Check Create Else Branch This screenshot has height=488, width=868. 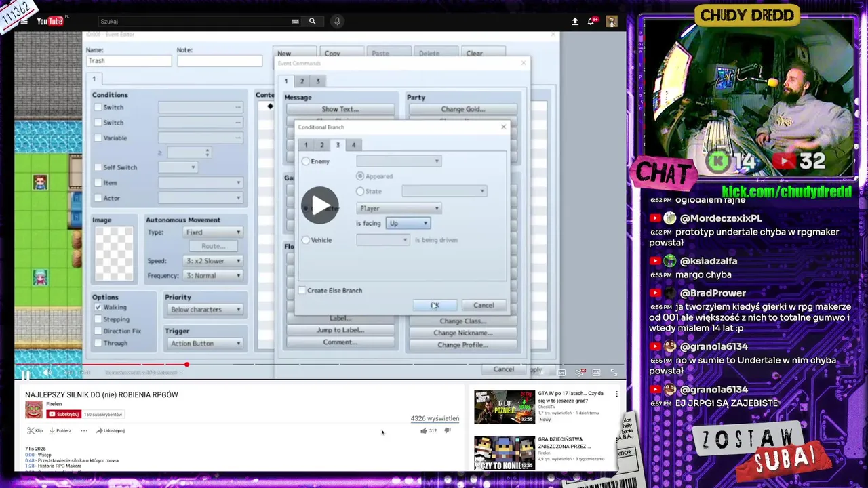[302, 290]
